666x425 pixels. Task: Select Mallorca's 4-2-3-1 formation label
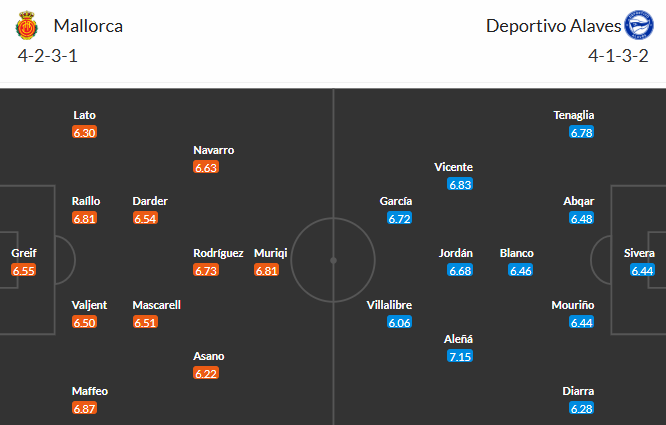click(x=48, y=55)
